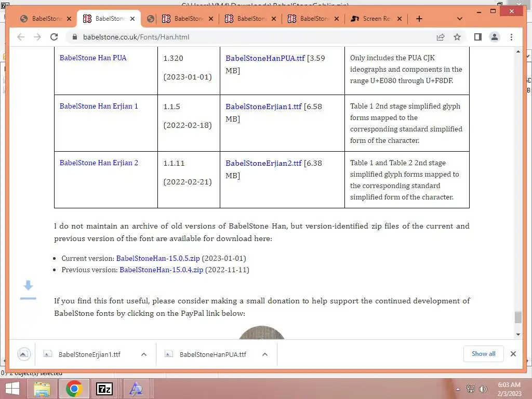Close the active BabelStone tab

(132, 19)
